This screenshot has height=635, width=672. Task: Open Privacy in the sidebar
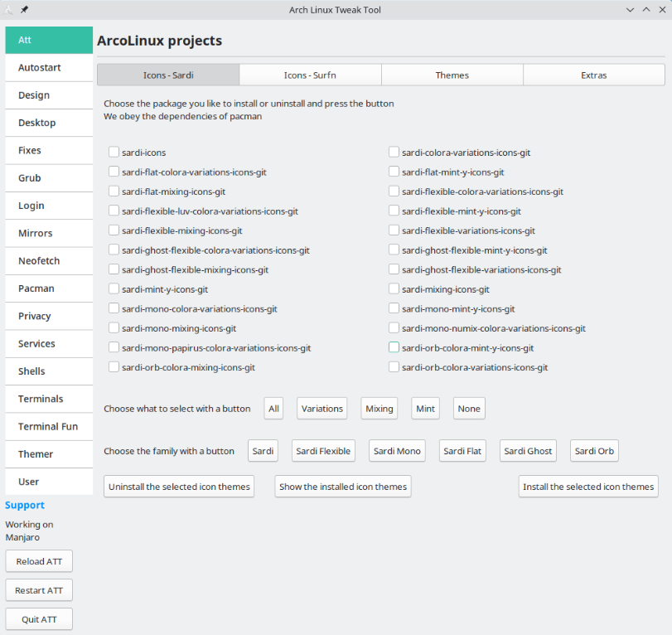click(49, 316)
